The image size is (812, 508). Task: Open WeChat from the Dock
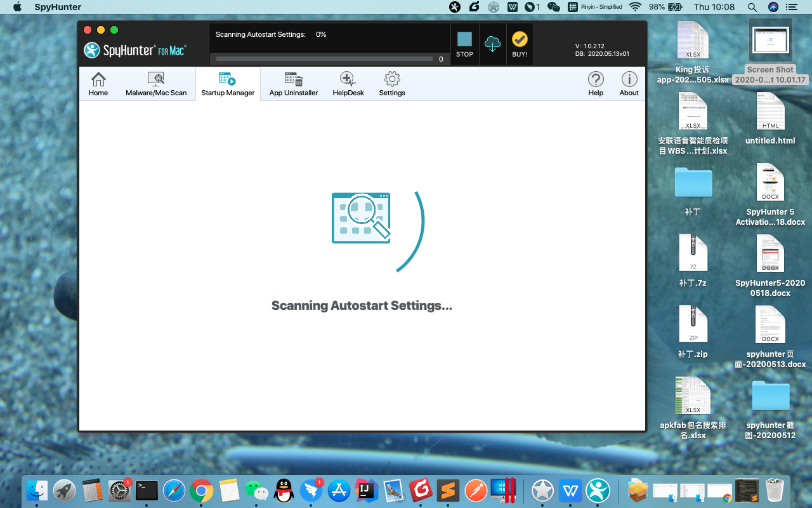(x=256, y=490)
